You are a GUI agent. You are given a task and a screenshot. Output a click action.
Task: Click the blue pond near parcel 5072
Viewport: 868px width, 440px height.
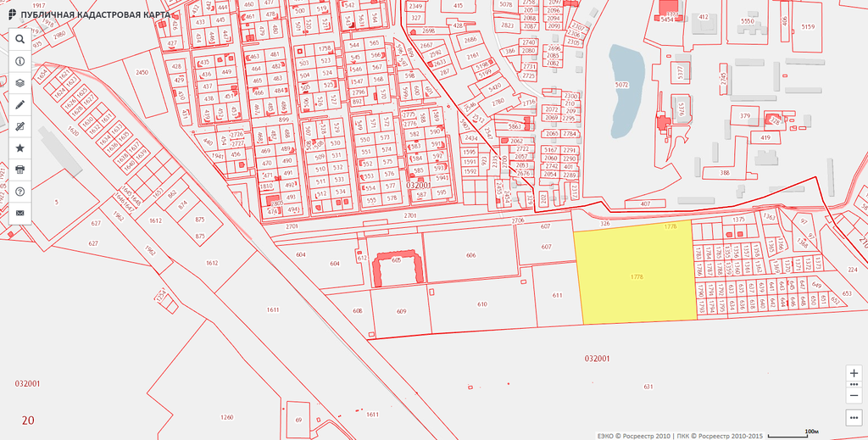626,89
